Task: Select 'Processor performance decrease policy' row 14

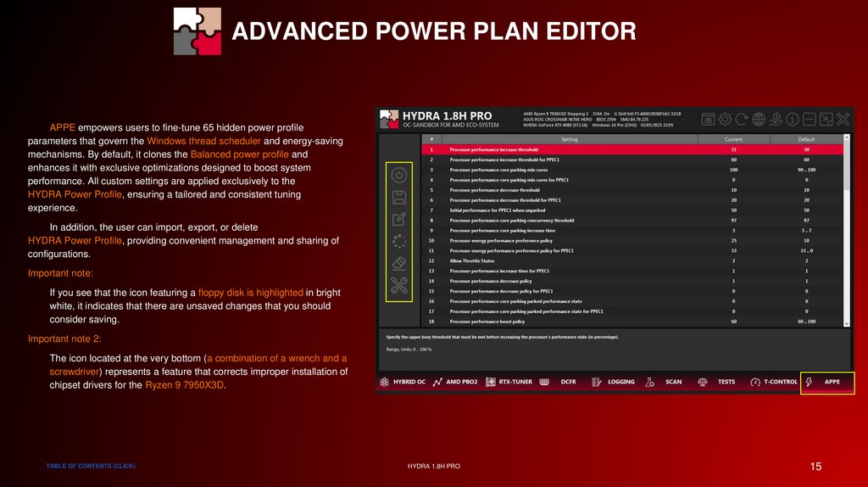Action: (632, 281)
